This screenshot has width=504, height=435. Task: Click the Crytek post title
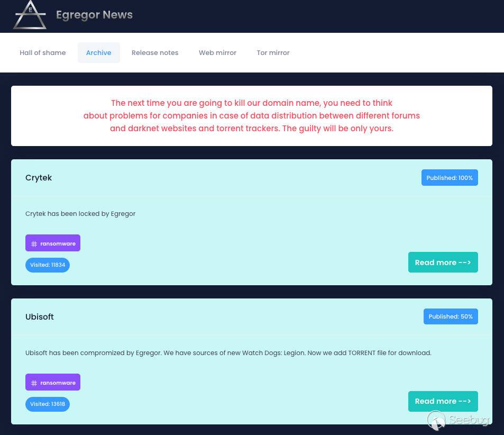click(x=39, y=178)
